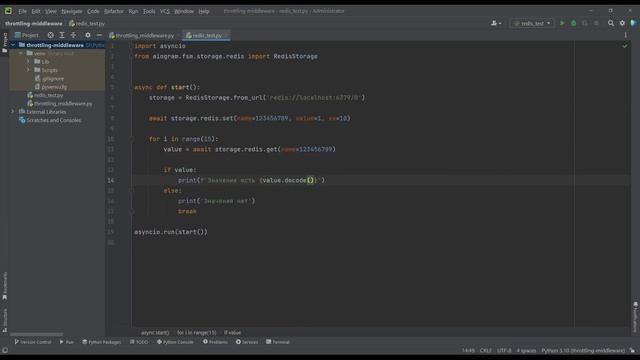
Task: Click the Select Opened File target icon
Action: click(x=51, y=35)
